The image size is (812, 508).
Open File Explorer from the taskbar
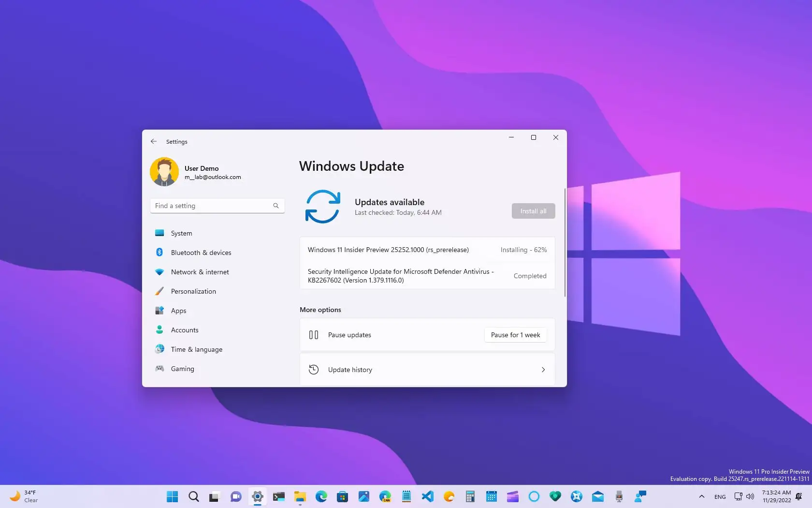coord(300,496)
